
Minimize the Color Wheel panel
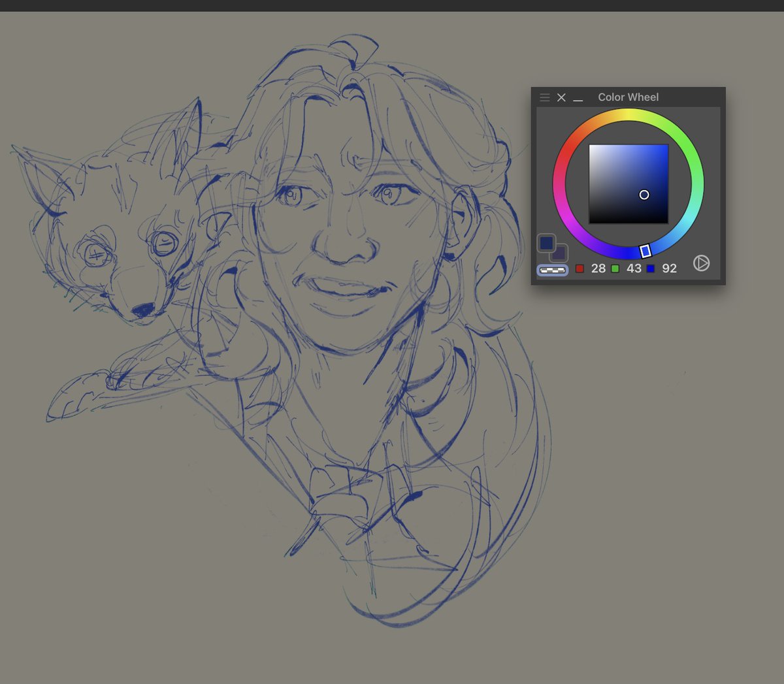point(578,100)
